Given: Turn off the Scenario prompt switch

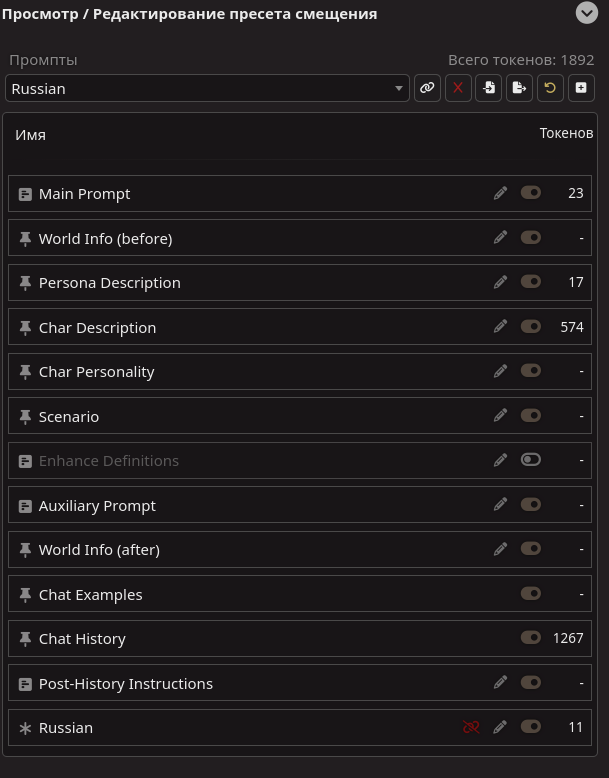Looking at the screenshot, I should pyautogui.click(x=531, y=415).
